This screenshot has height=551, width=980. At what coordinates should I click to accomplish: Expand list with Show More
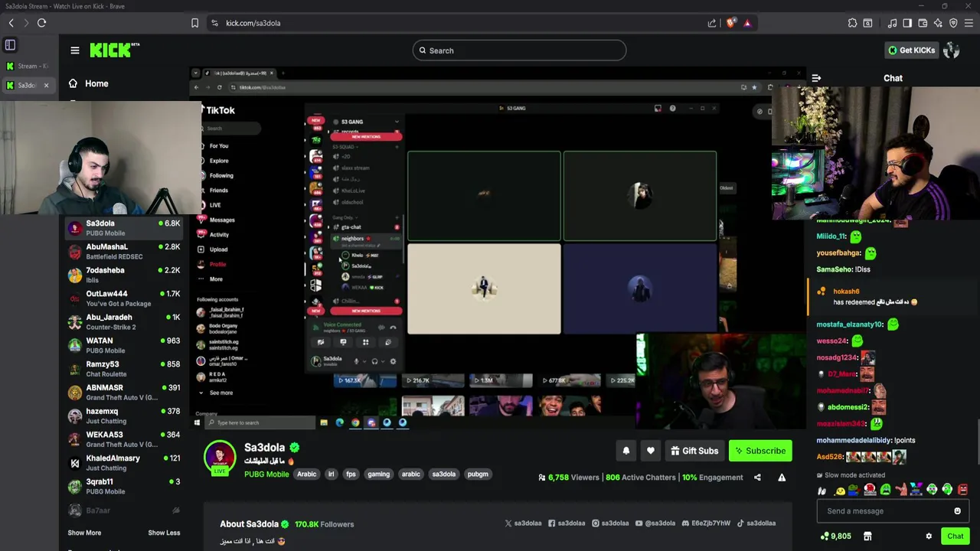pyautogui.click(x=84, y=533)
